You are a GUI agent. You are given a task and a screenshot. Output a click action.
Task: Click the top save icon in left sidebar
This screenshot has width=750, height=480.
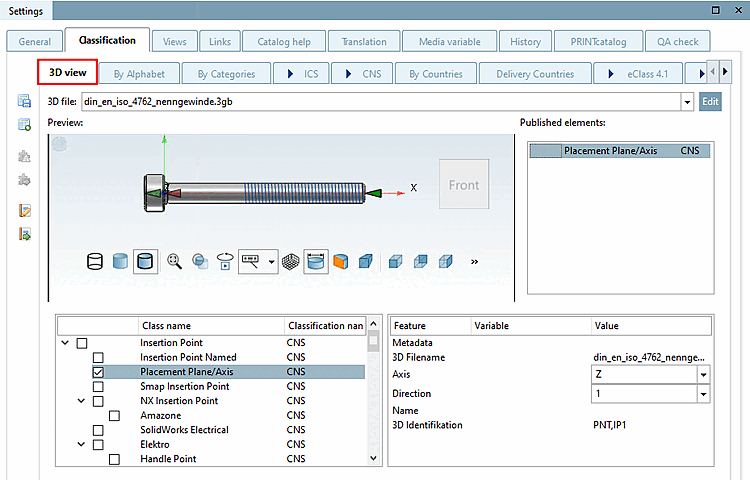[24, 102]
